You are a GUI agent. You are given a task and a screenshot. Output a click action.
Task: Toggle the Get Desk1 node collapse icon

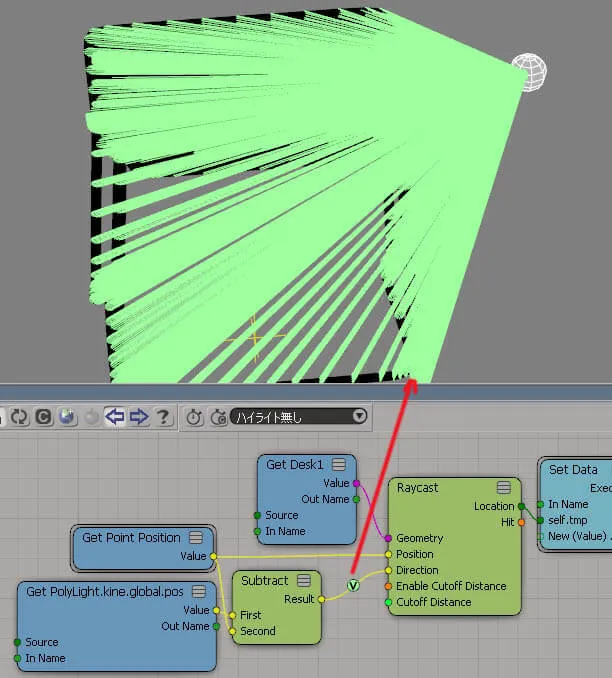tap(339, 464)
